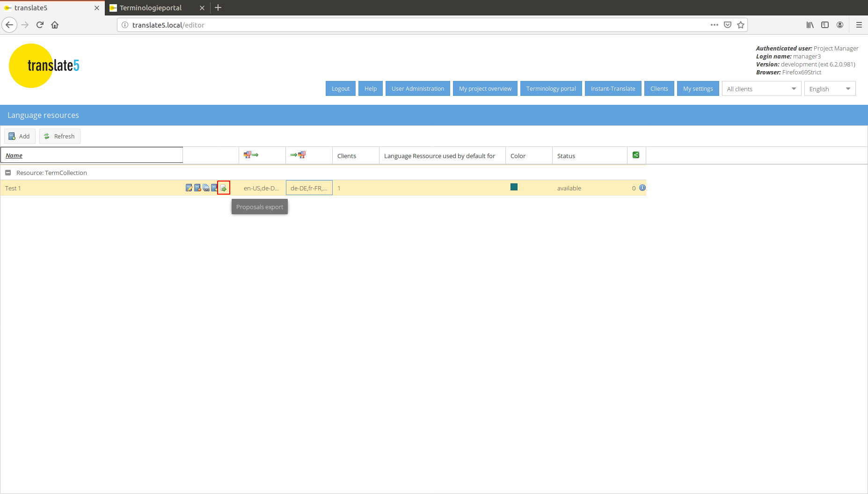Close the translate5 tab

point(97,8)
